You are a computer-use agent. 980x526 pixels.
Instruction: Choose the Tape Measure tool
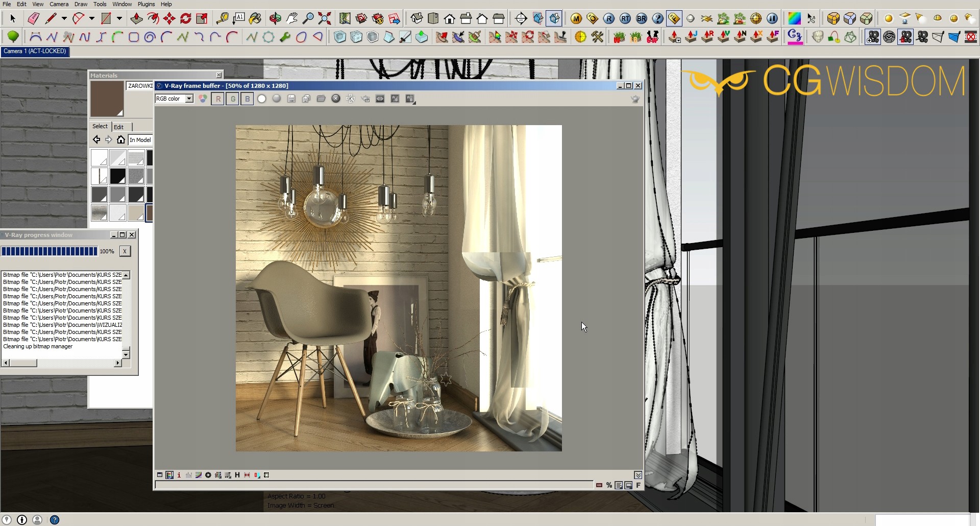click(x=222, y=19)
